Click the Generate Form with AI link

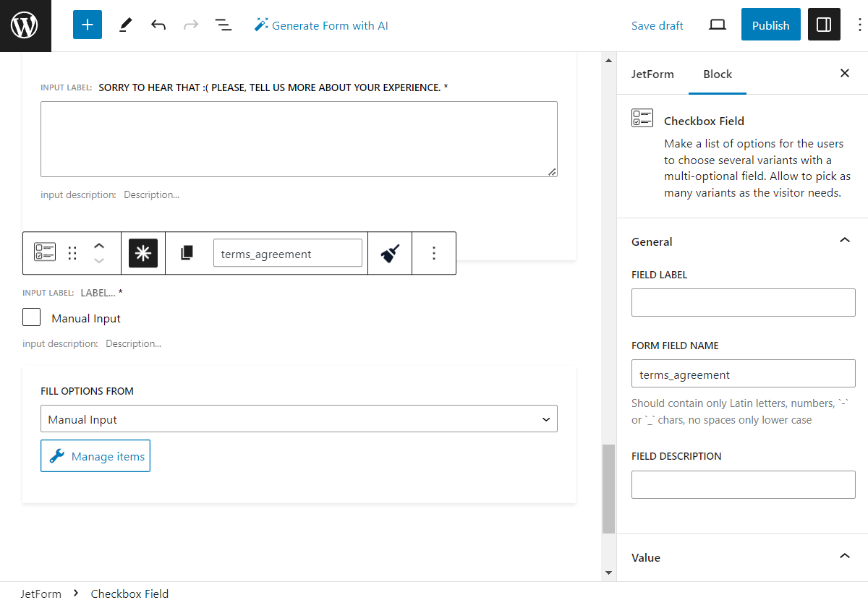point(321,25)
